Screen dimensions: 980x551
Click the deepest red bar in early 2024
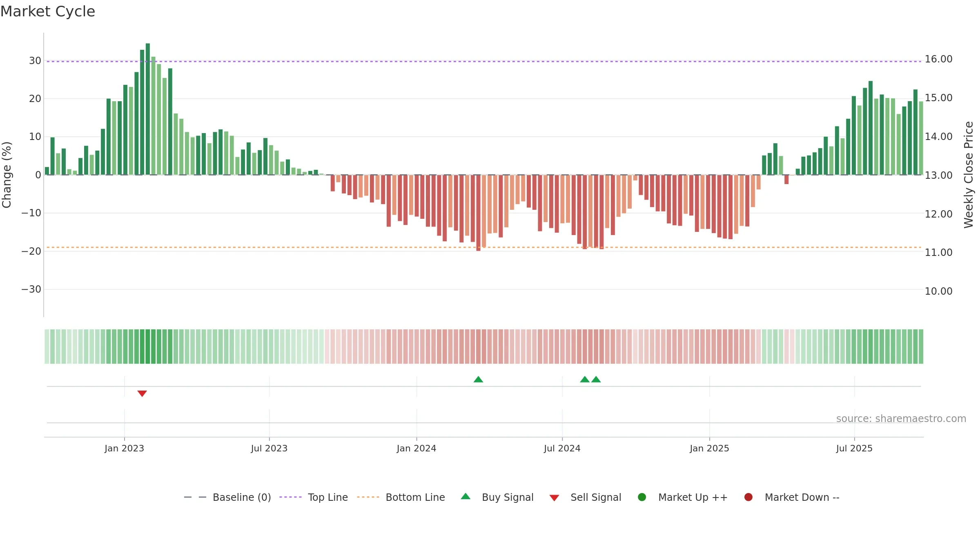click(478, 213)
